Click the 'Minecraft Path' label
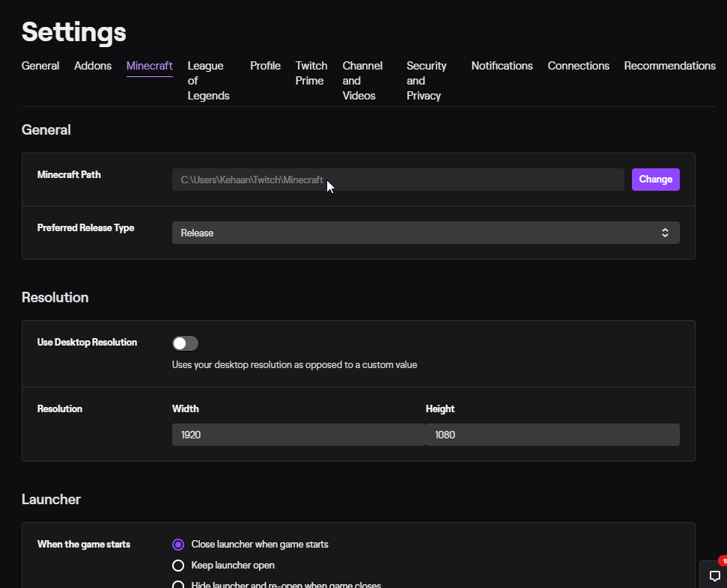727x588 pixels. coord(69,175)
